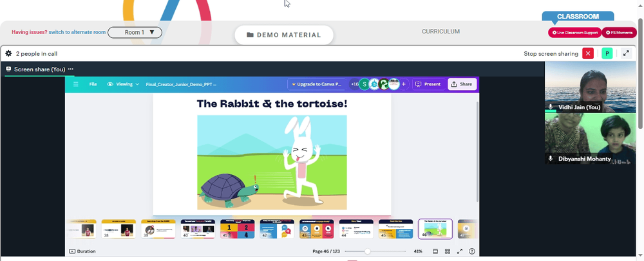This screenshot has height=261, width=644.
Task: Open the CURRICULUM tab
Action: (440, 32)
